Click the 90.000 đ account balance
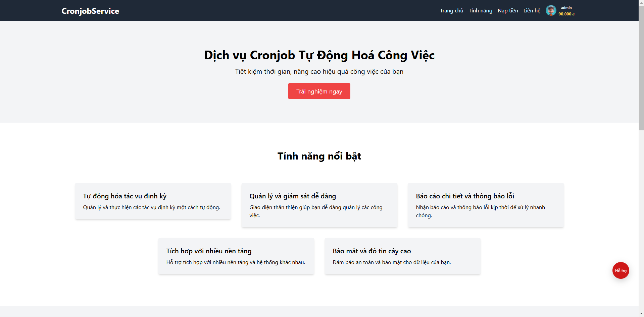Screen dimensions: 644x317 [x=566, y=14]
